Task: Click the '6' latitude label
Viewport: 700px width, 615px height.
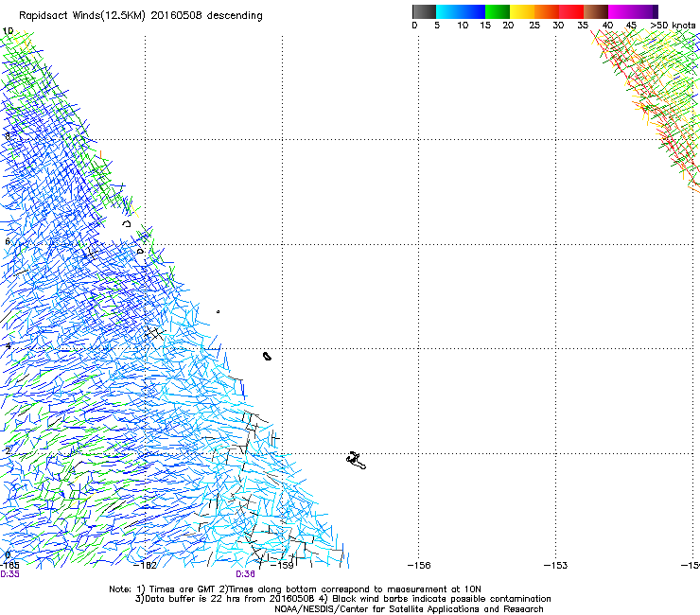Action: (8, 241)
